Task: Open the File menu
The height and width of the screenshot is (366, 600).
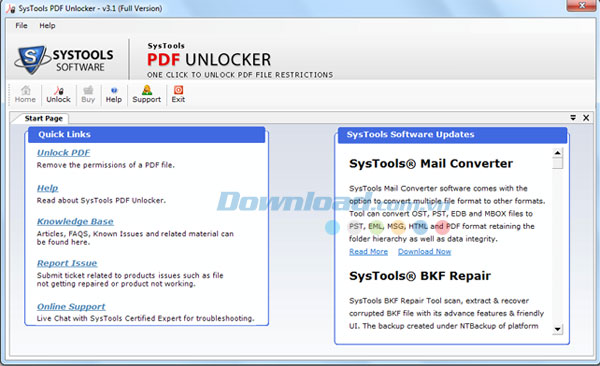Action: click(21, 26)
